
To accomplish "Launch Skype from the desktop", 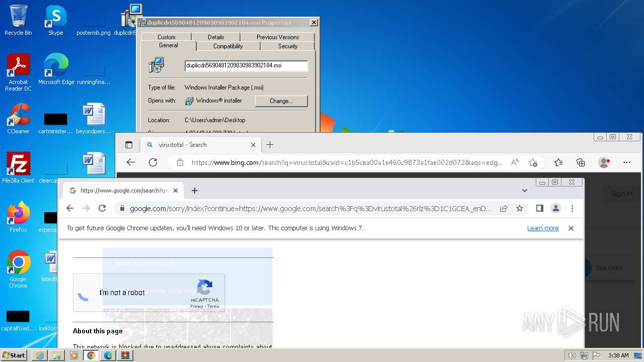I will pos(56,20).
